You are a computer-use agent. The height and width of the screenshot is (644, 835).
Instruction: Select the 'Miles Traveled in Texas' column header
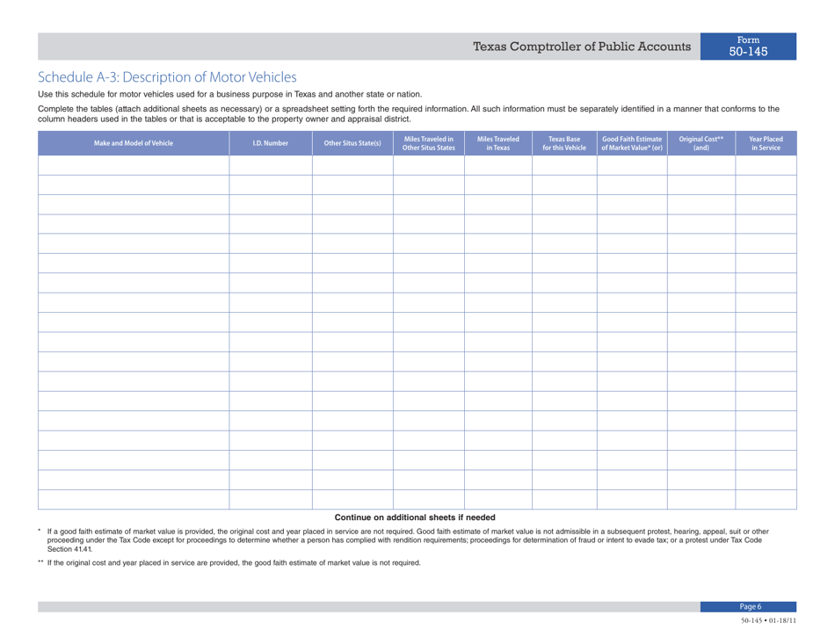496,142
